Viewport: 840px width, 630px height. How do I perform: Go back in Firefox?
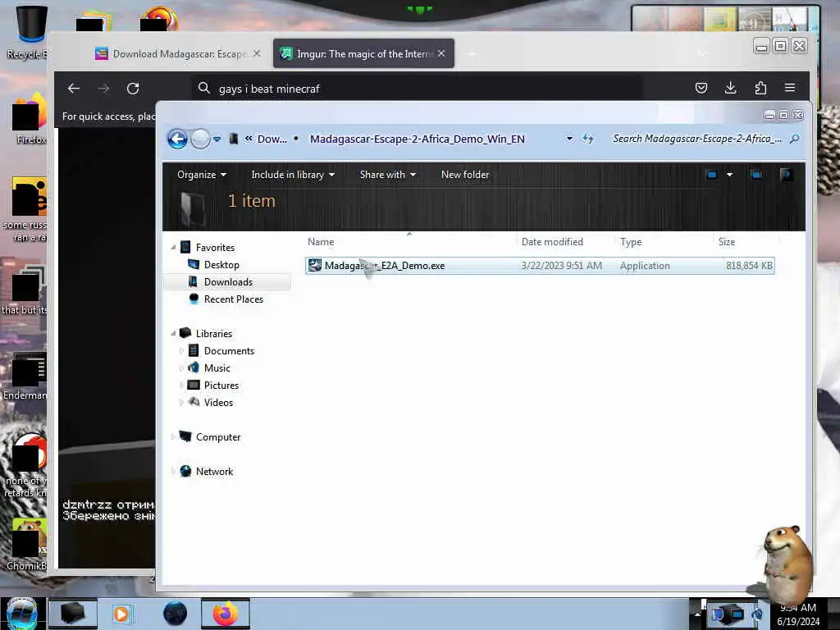[x=74, y=89]
